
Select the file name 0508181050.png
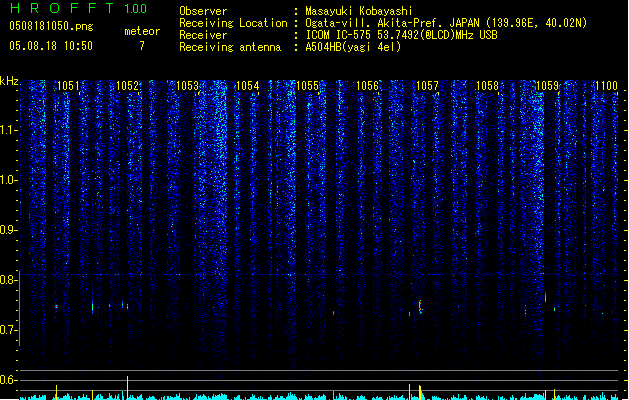pos(51,26)
